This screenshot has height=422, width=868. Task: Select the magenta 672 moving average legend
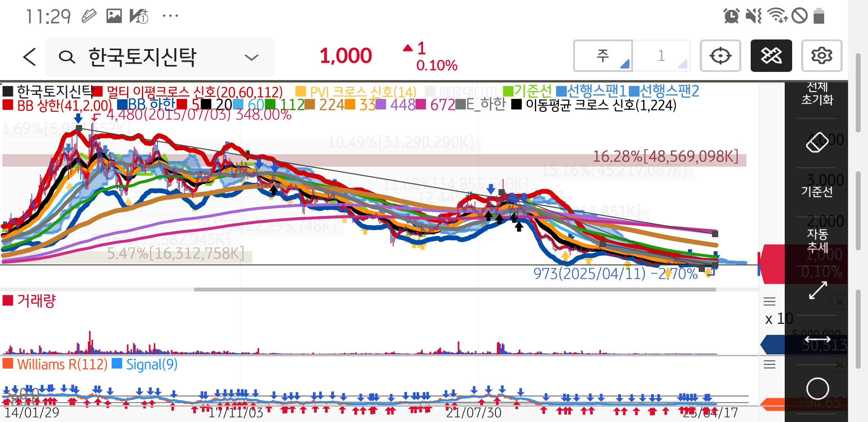pos(435,104)
